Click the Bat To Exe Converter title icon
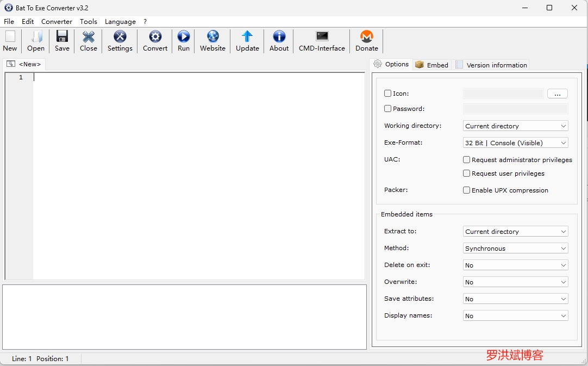Screen dimensions: 588x366 [x=8, y=8]
